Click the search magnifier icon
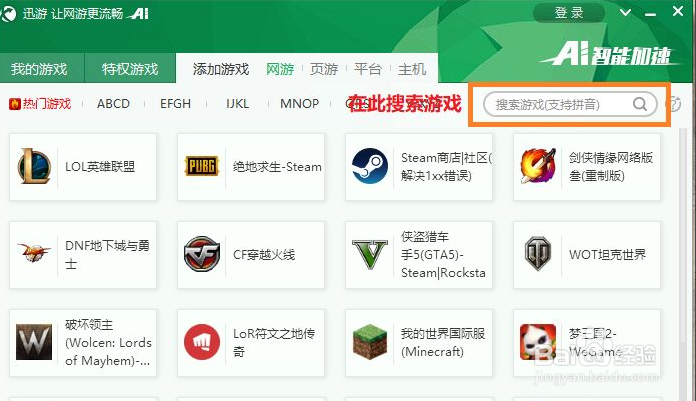The width and height of the screenshot is (696, 401). tap(640, 104)
